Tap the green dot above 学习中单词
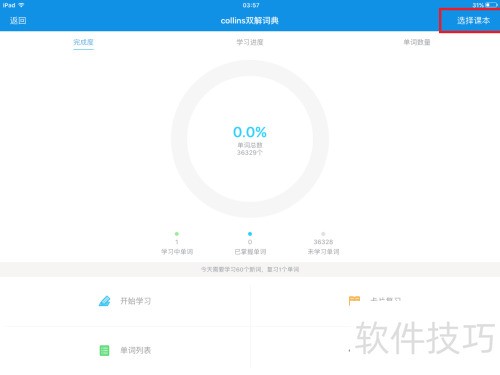Viewport: 500px width, 375px height. coord(177,234)
